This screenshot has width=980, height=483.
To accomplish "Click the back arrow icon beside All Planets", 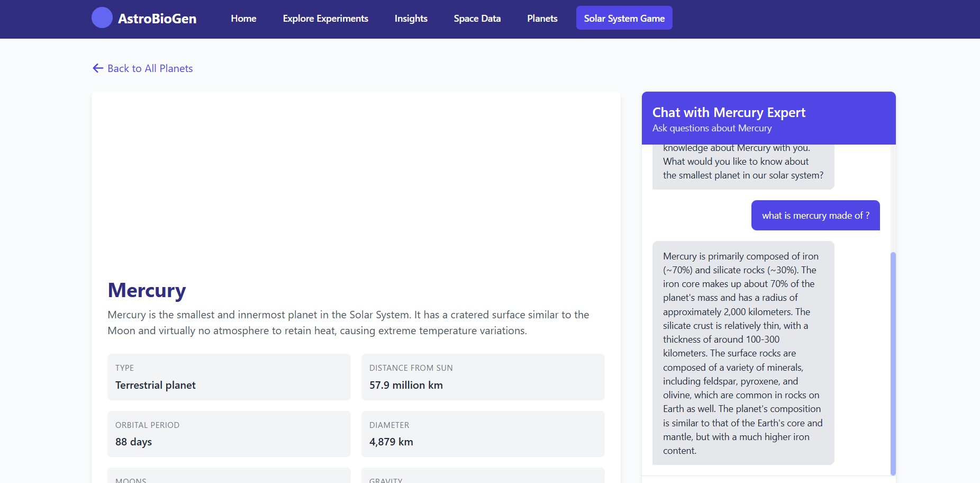I will point(98,68).
